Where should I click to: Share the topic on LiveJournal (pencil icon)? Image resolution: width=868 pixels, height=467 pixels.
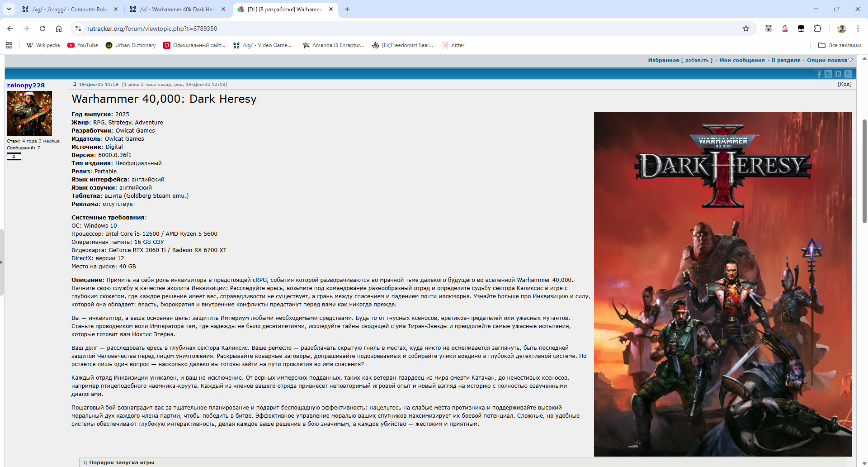pyautogui.click(x=848, y=74)
